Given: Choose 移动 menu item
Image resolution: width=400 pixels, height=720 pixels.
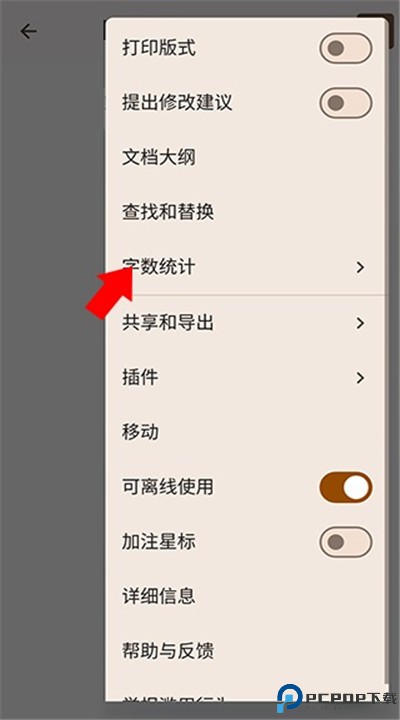Looking at the screenshot, I should 246,432.
